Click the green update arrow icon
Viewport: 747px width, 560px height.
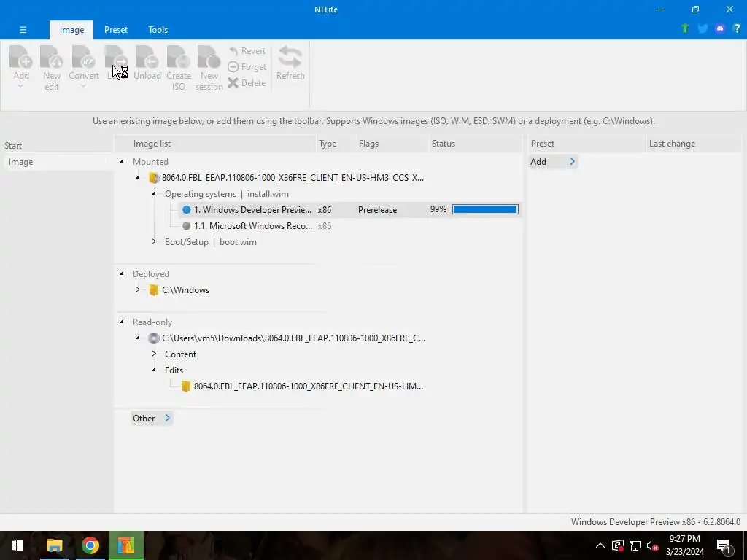coord(685,28)
